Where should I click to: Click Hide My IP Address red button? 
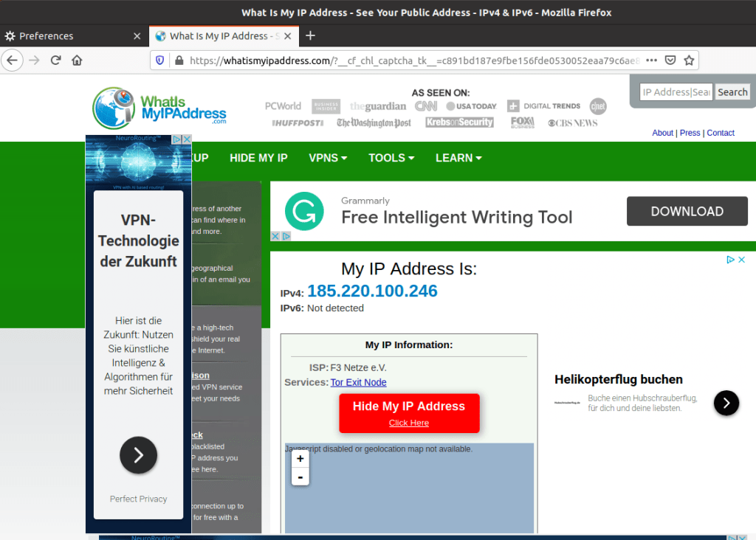(409, 413)
